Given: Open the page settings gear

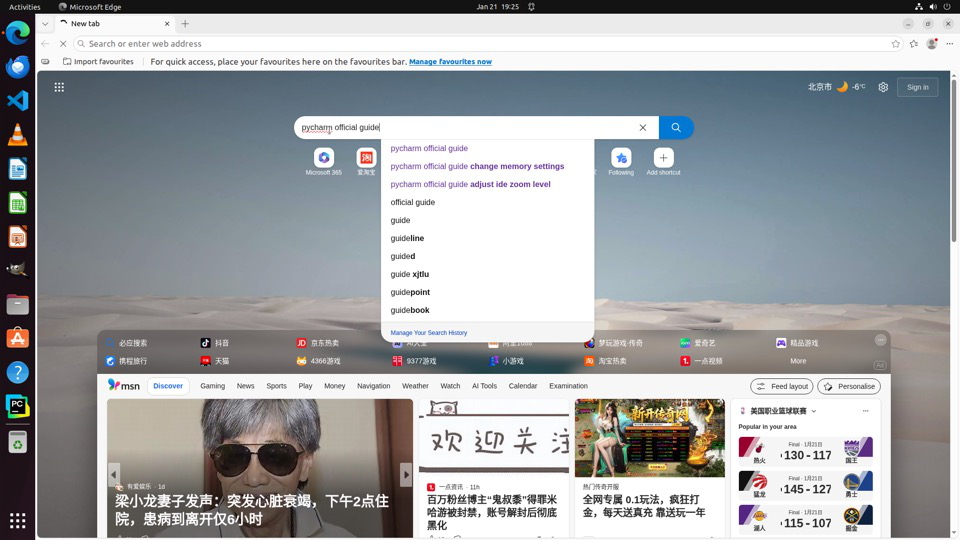Looking at the screenshot, I should pos(883,87).
